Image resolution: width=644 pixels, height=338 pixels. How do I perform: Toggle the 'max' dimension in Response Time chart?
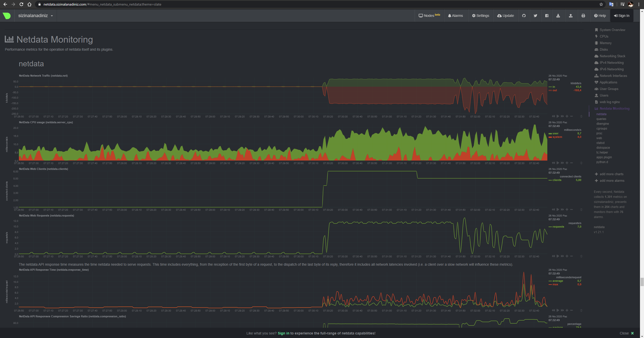click(555, 284)
